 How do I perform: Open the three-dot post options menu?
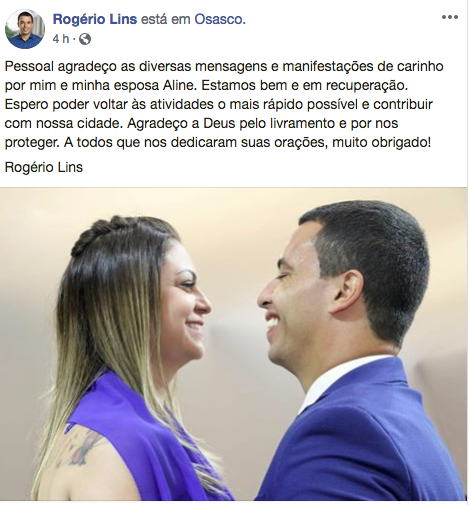pyautogui.click(x=450, y=17)
